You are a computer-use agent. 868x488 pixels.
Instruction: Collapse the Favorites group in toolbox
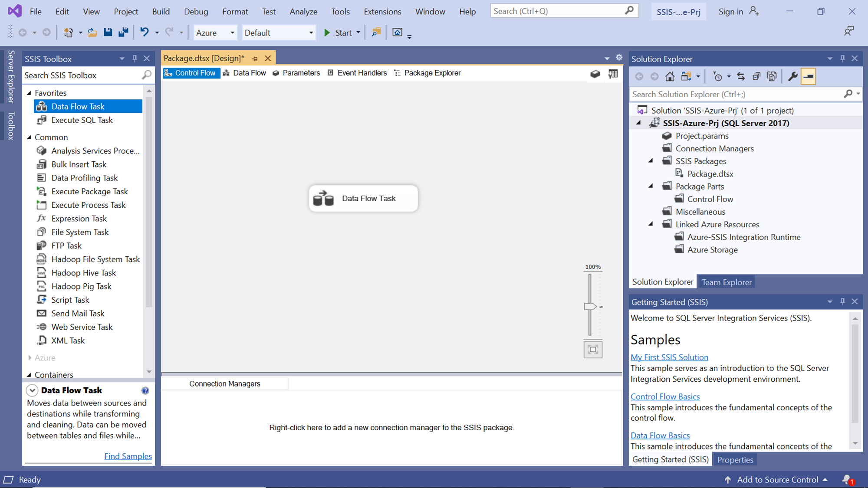tap(29, 93)
